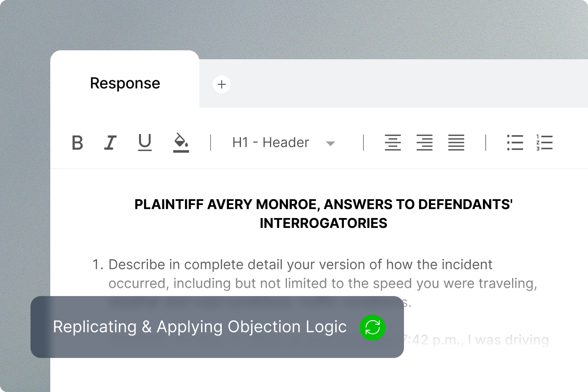Click the list number 1 marker
This screenshot has height=392, width=588.
97,265
